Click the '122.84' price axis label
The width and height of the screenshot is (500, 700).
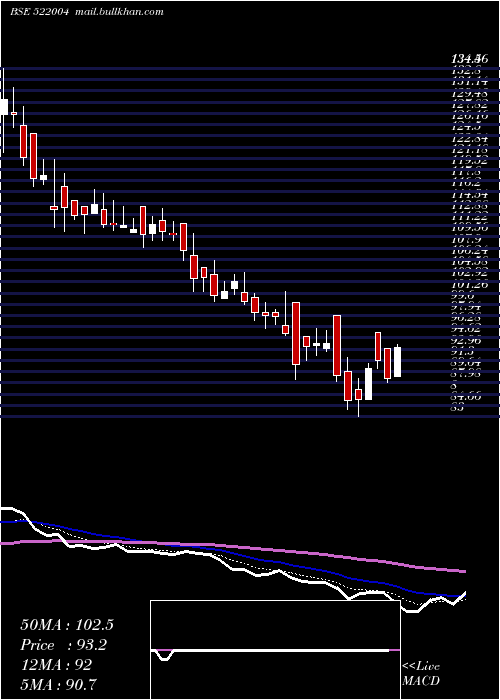(470, 139)
